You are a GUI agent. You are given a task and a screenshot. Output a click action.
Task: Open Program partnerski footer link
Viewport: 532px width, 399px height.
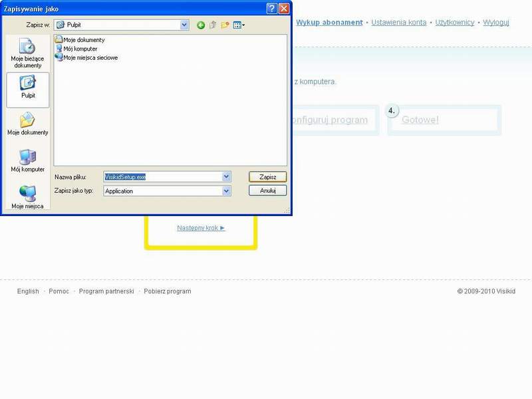click(x=106, y=291)
